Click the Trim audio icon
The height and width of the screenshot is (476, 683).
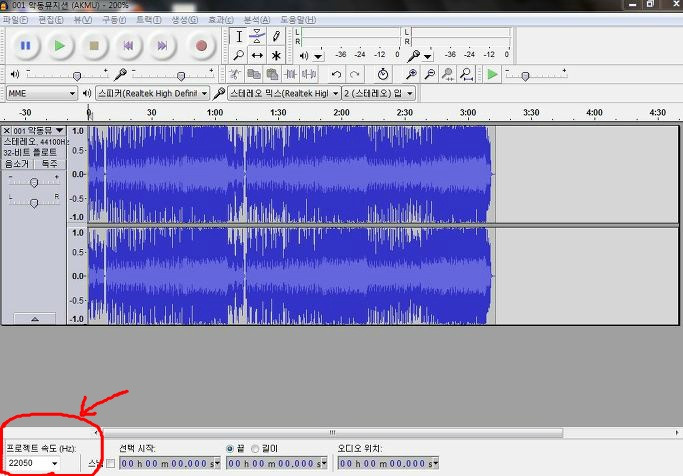291,74
